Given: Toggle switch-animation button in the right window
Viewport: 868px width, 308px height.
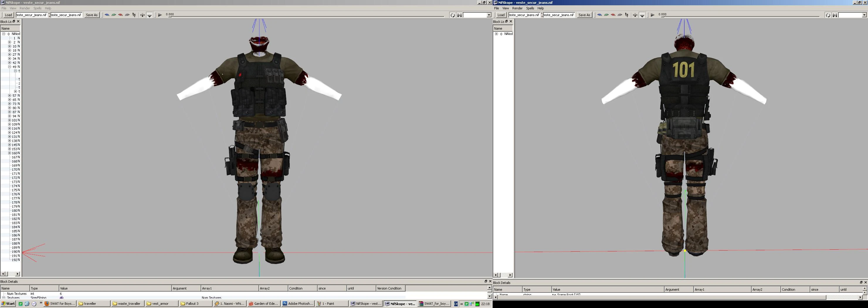Looking at the screenshot, I should click(835, 15).
